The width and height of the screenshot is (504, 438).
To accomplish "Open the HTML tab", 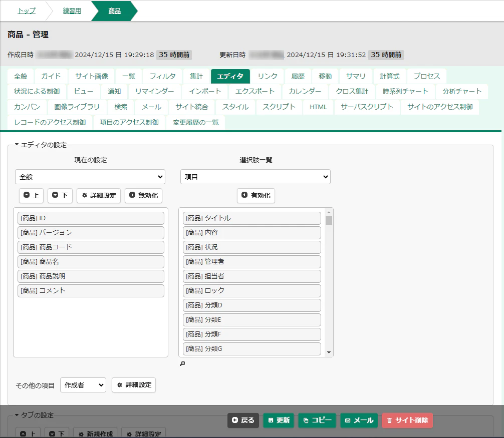I will (x=318, y=107).
